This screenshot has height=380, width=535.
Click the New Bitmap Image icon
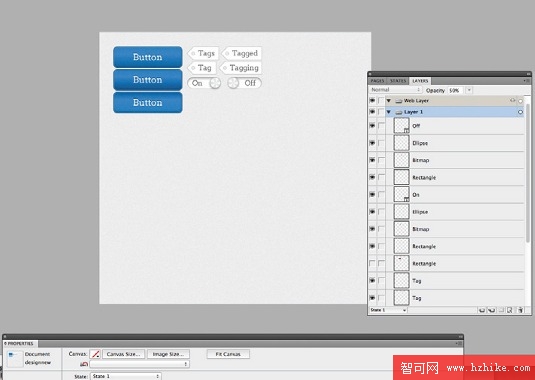coord(509,310)
